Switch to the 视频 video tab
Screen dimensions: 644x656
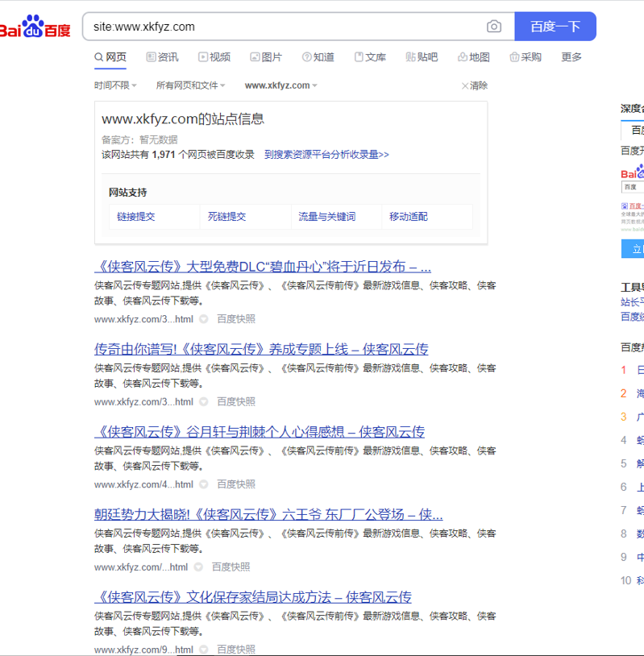coord(214,57)
